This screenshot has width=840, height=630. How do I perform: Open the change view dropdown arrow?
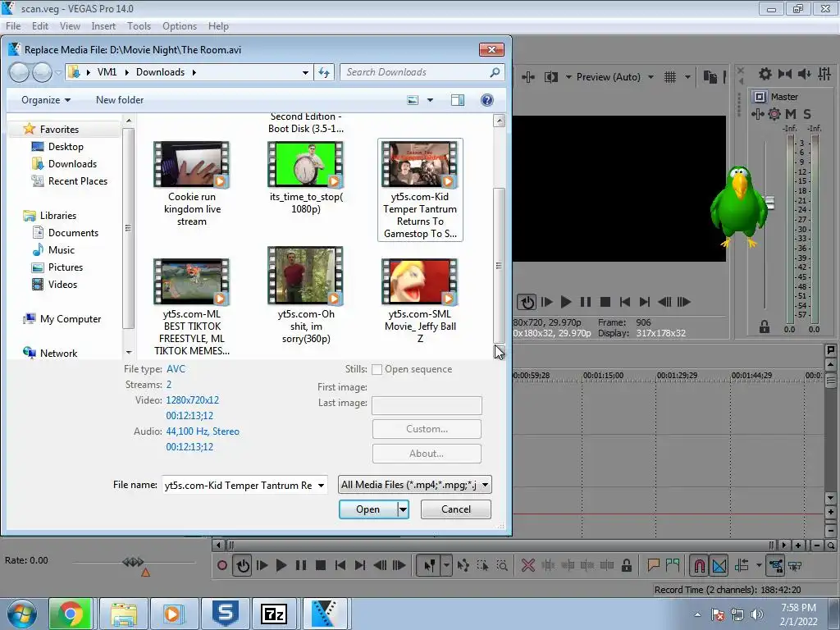(430, 100)
